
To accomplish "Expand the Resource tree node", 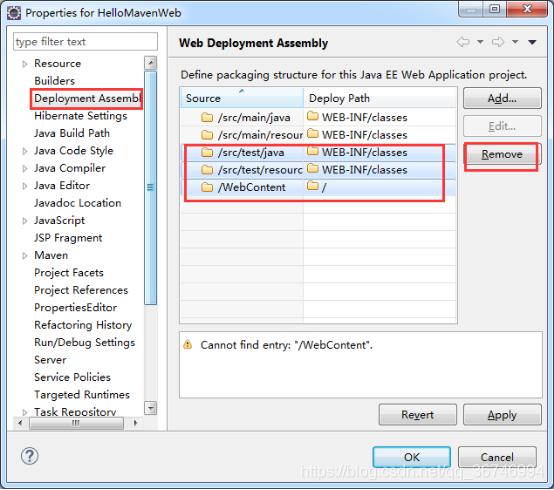I will pyautogui.click(x=24, y=64).
